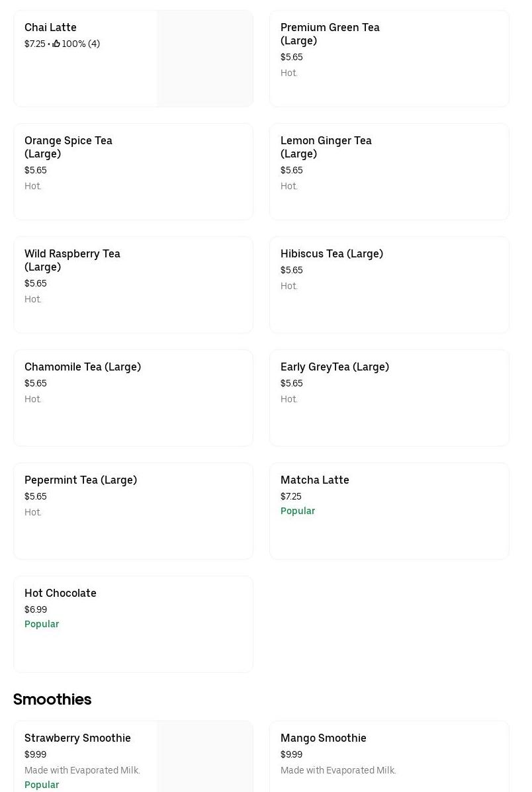This screenshot has height=792, width=532.
Task: Click the thumbs-up rating icon on Chai Latte
Action: click(x=56, y=44)
